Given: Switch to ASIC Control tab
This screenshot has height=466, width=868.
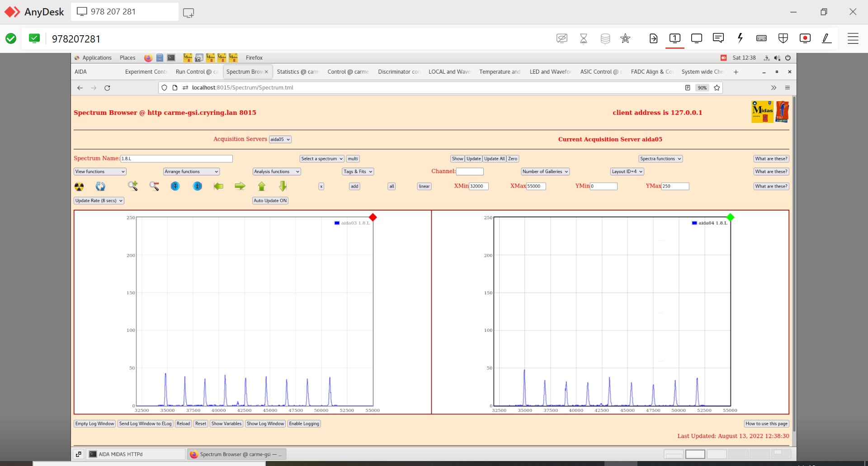Looking at the screenshot, I should click(601, 72).
